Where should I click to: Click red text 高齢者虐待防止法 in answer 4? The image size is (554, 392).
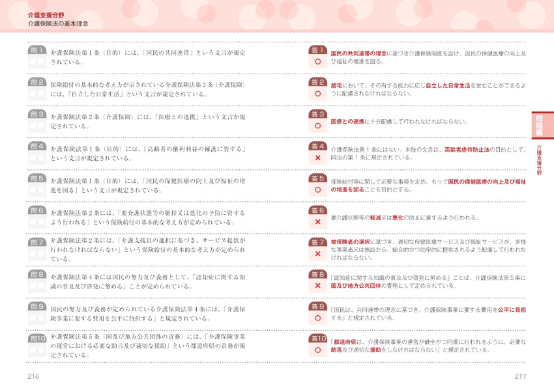tap(466, 149)
